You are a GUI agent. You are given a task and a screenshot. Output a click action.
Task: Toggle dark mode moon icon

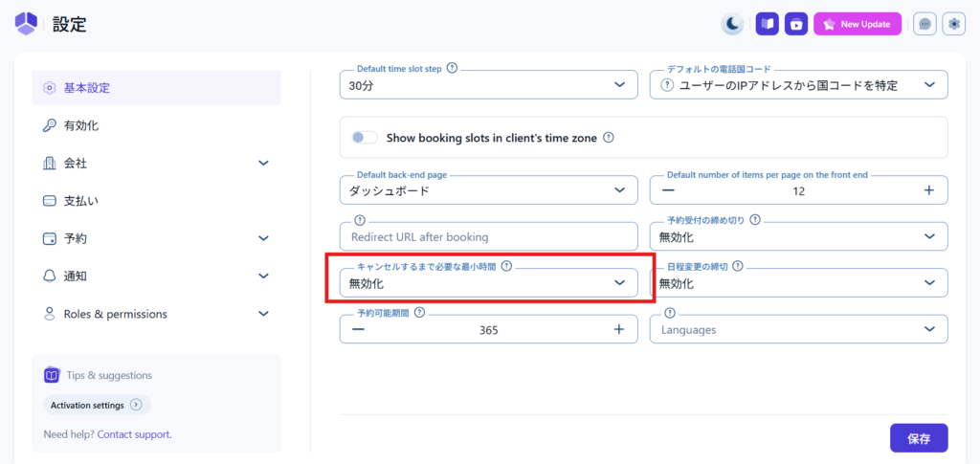732,24
